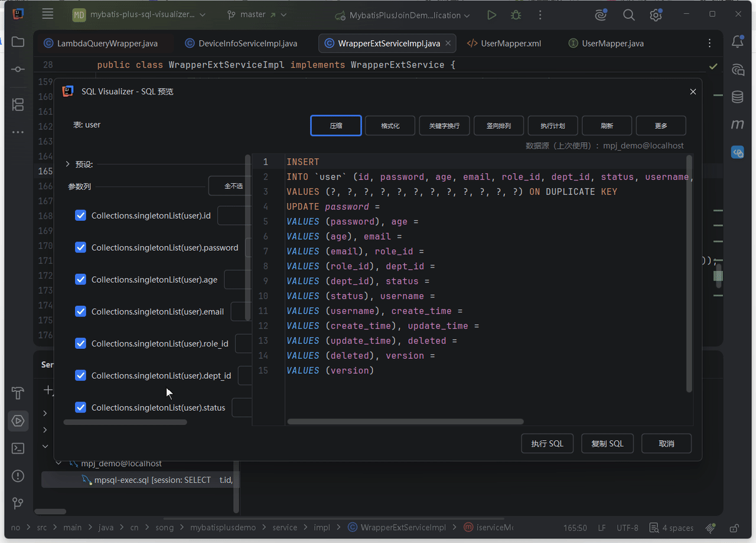Uncheck the Collections.singletonList(user).age parameter
Screen dimensions: 756x543
[81, 279]
